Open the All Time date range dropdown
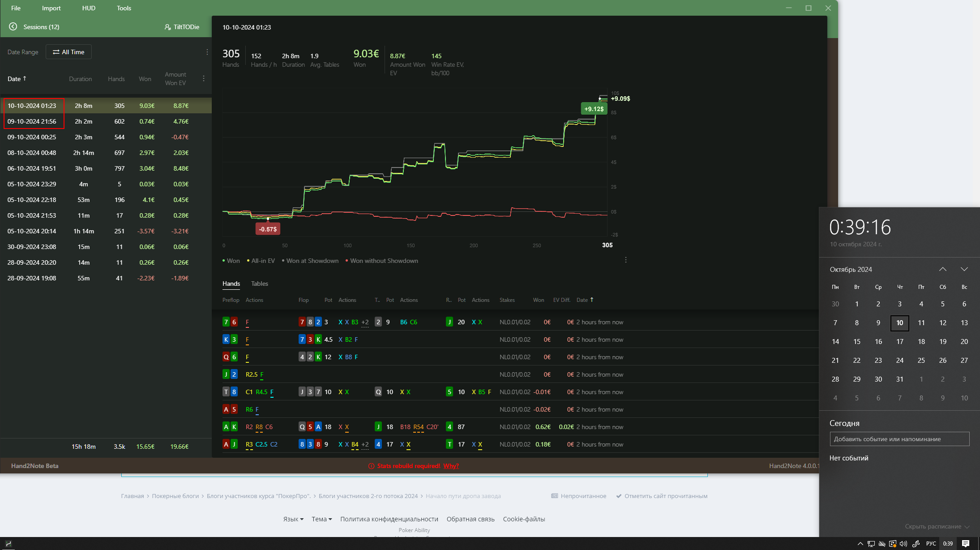 (68, 52)
